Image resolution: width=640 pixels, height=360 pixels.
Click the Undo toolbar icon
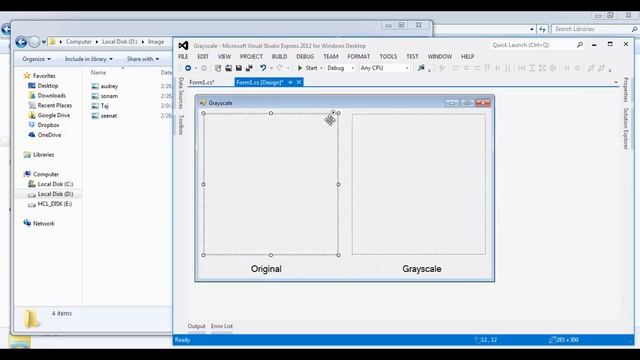pos(263,68)
